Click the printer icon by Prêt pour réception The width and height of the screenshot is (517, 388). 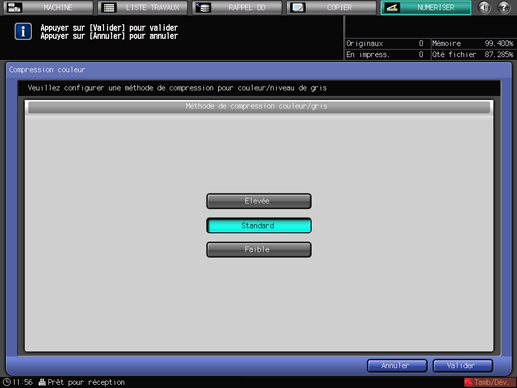(x=42, y=382)
